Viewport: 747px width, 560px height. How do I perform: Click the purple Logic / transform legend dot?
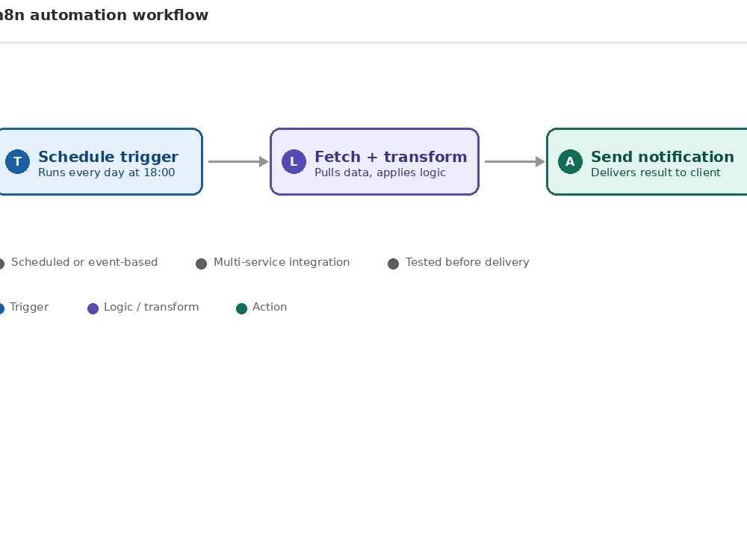(x=93, y=308)
